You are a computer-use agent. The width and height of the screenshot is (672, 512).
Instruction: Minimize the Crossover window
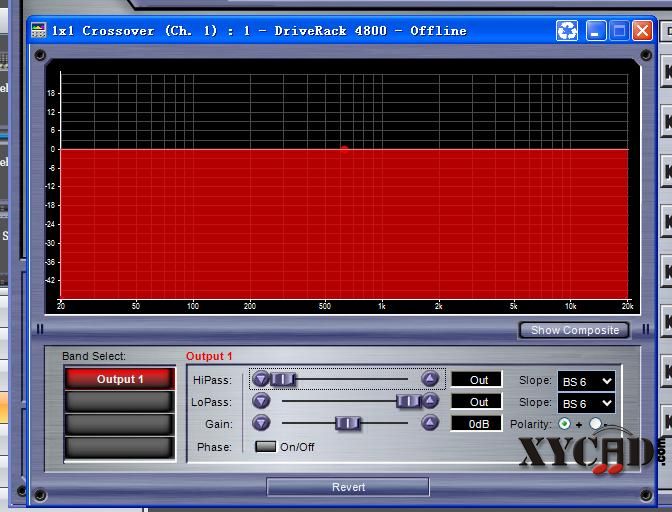[595, 31]
